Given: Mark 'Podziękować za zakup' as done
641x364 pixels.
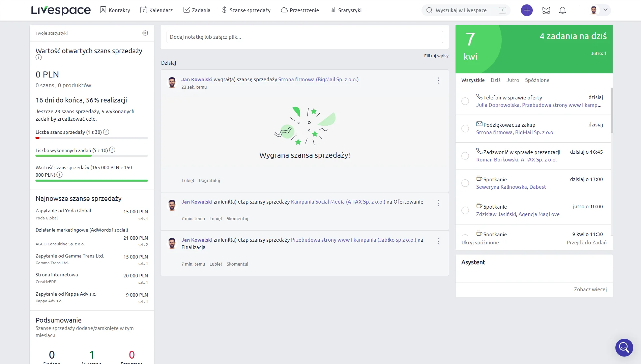Looking at the screenshot, I should (465, 128).
